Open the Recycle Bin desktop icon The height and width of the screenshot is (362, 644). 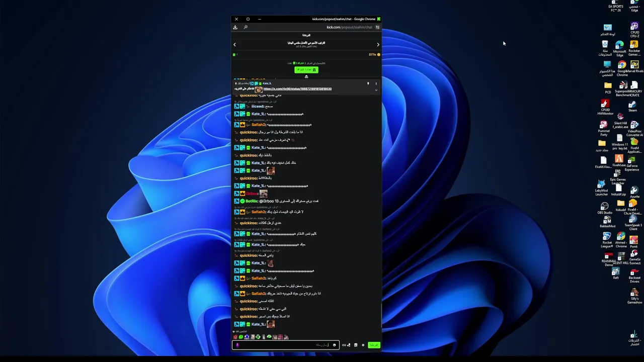[x=605, y=48]
